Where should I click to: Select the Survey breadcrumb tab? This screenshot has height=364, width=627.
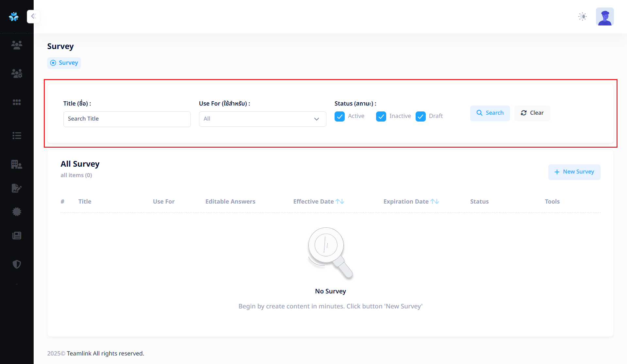pos(64,63)
